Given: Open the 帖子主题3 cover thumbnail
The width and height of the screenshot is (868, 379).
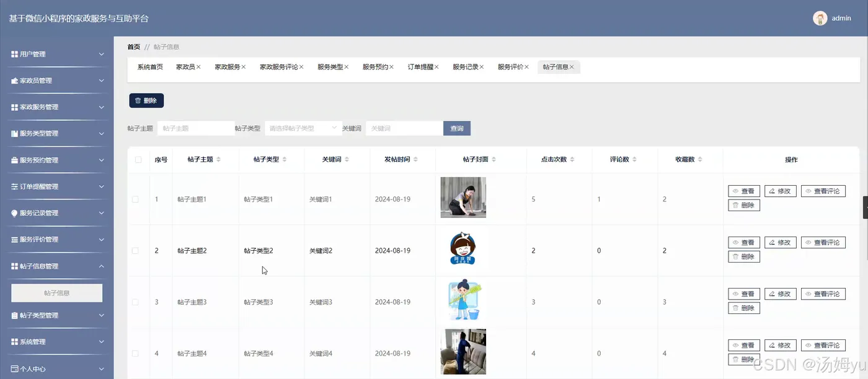Looking at the screenshot, I should pos(464,301).
